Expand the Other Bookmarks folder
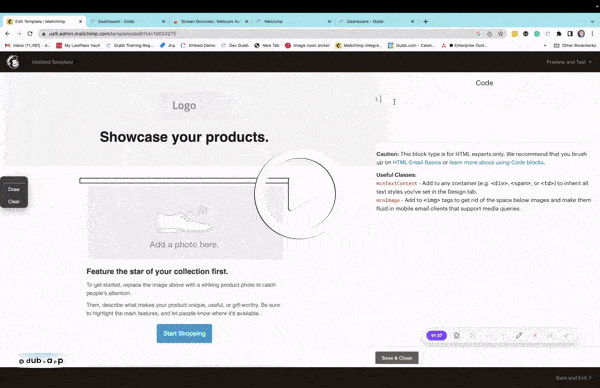600x388 pixels. pyautogui.click(x=575, y=45)
